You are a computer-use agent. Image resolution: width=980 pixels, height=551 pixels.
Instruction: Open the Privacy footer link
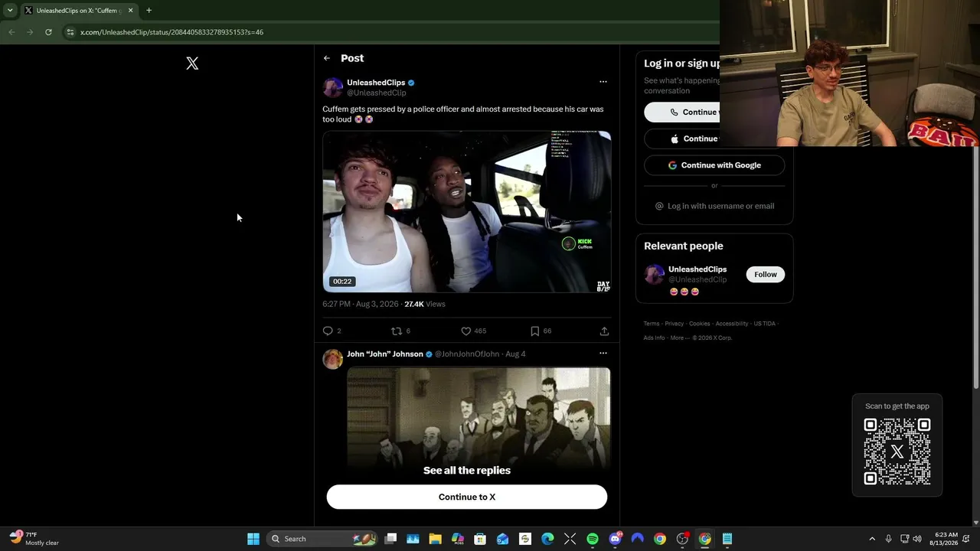(674, 324)
